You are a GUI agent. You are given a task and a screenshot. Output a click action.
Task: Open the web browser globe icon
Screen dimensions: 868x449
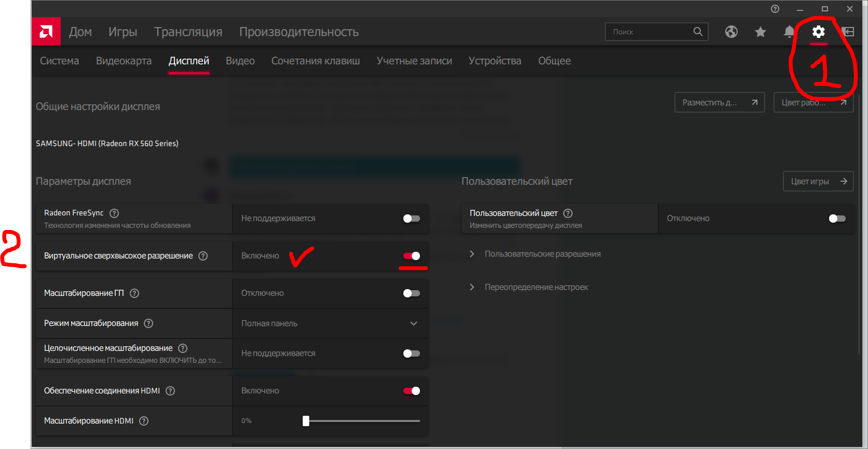(x=731, y=32)
